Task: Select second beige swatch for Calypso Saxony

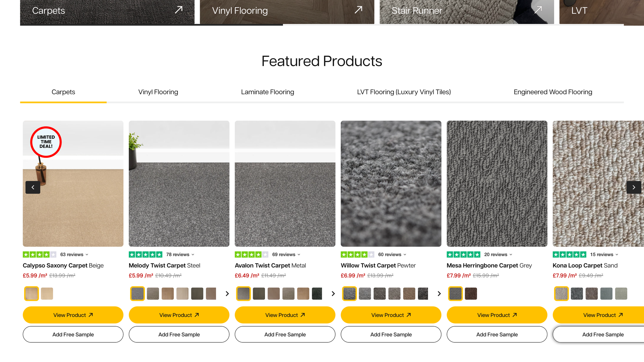Action: click(47, 293)
